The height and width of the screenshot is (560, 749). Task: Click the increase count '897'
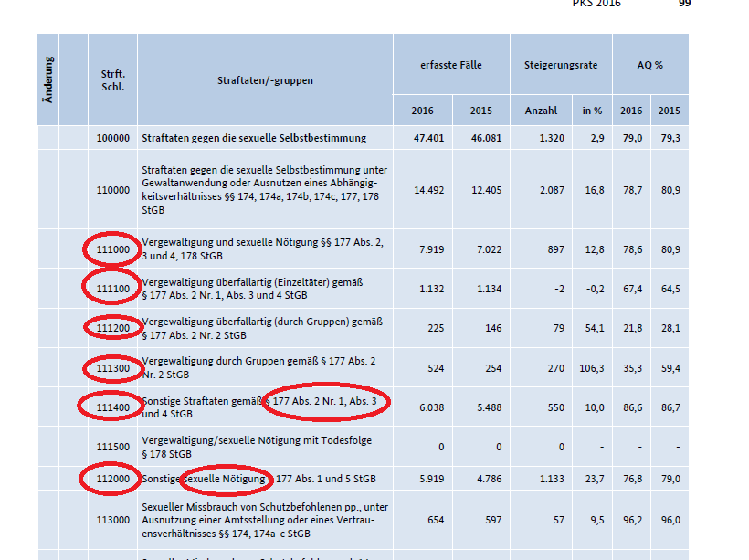coord(556,249)
